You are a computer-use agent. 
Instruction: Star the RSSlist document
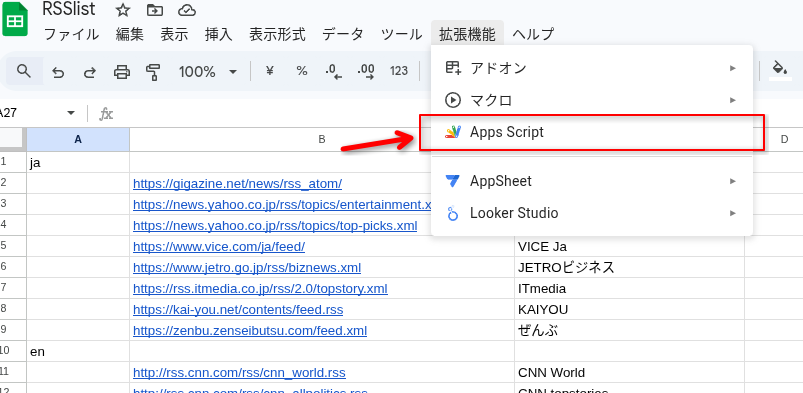click(122, 10)
